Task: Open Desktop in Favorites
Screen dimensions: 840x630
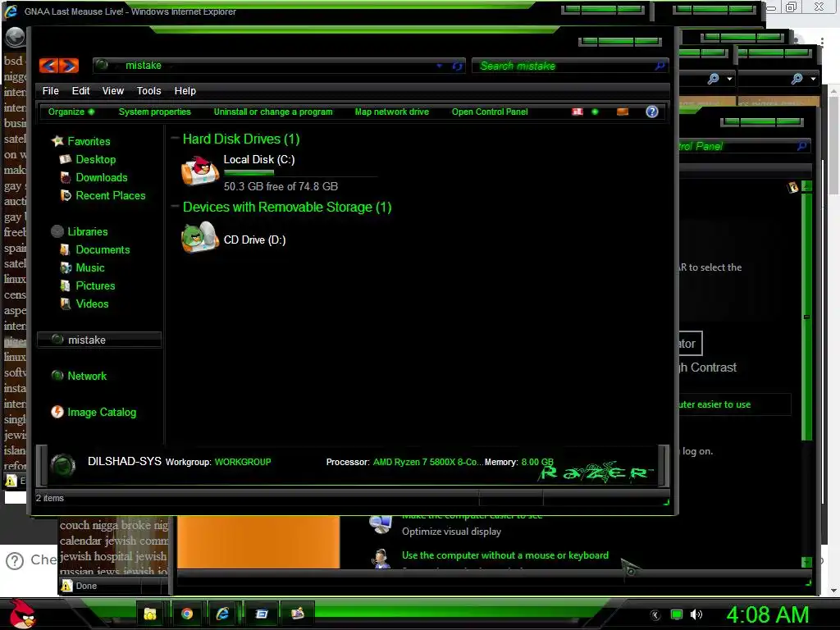Action: pos(95,160)
